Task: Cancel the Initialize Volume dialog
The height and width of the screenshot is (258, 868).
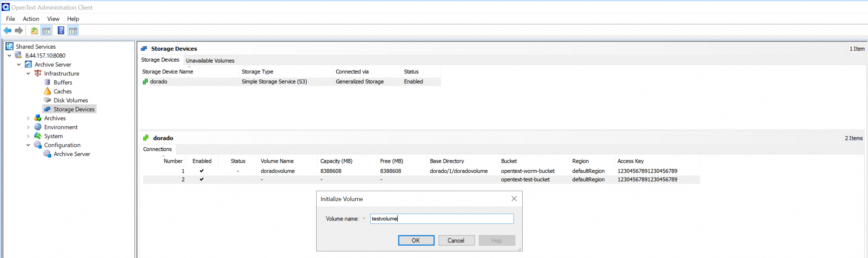Action: pos(456,240)
